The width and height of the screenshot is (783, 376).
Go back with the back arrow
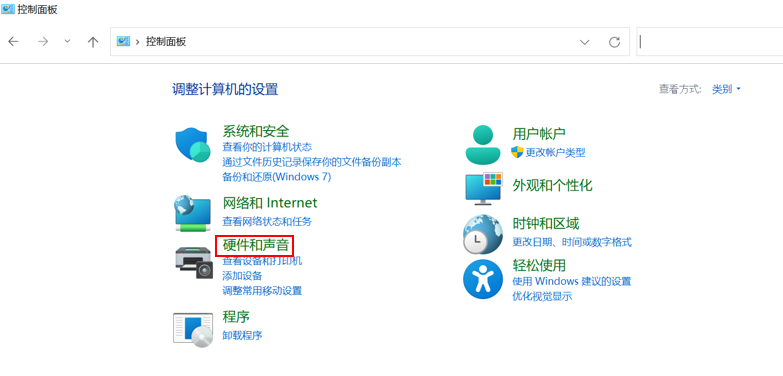[x=13, y=42]
